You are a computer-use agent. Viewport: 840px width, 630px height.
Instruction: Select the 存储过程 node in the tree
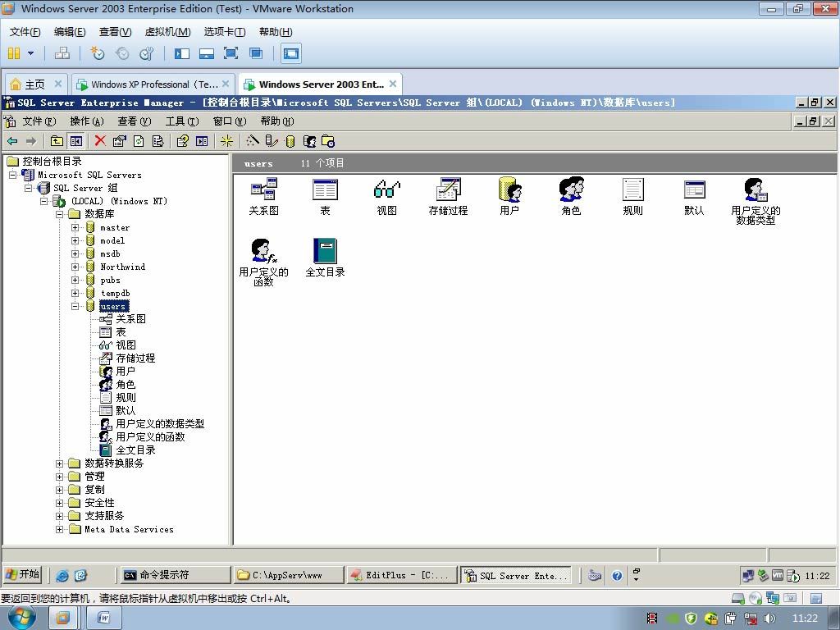click(135, 358)
